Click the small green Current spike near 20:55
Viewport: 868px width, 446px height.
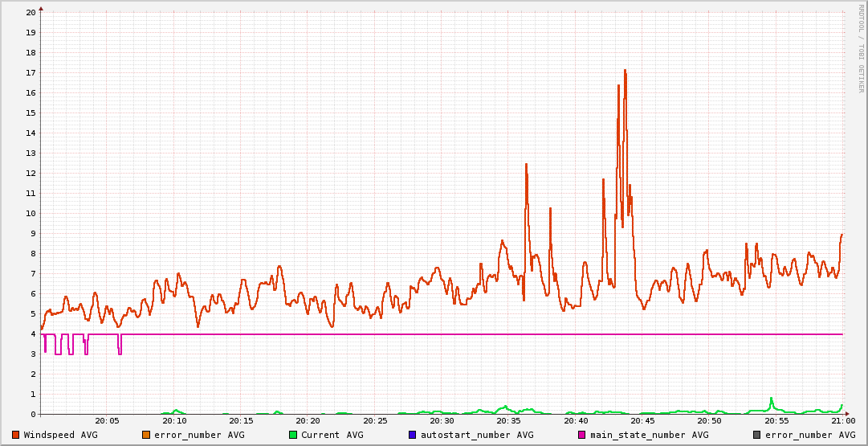(x=772, y=399)
